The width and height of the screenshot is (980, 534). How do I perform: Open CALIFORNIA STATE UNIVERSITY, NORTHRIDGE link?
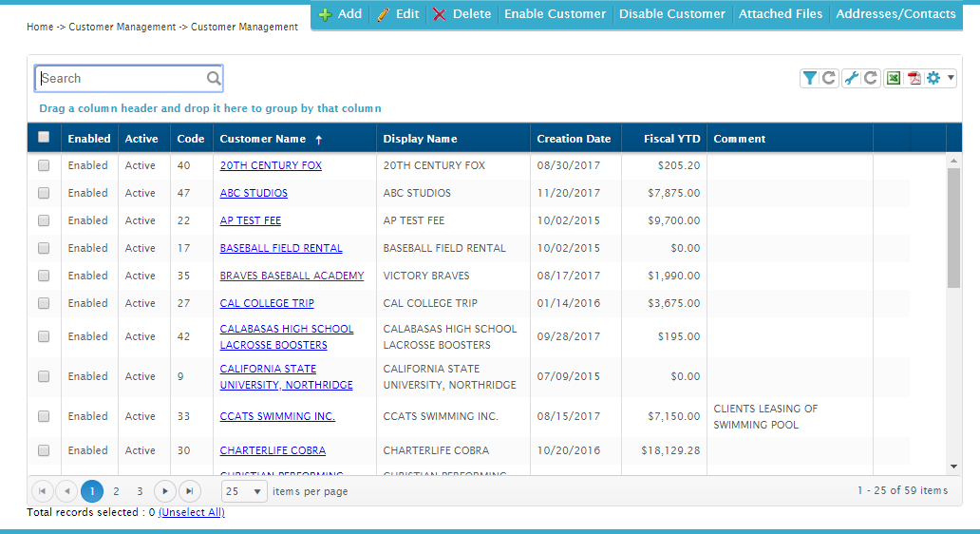click(286, 377)
